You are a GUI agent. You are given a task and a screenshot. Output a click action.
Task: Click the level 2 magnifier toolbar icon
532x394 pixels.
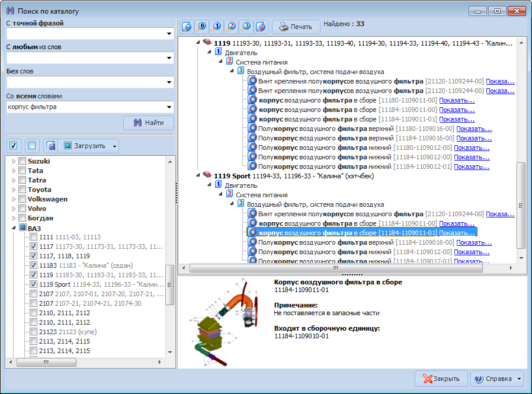[232, 27]
